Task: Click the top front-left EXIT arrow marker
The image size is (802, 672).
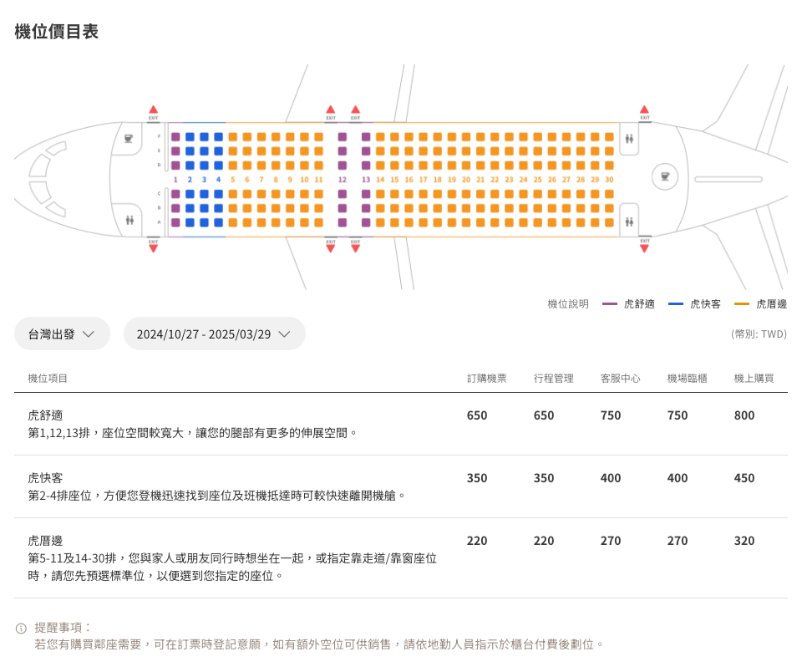Action: [153, 109]
